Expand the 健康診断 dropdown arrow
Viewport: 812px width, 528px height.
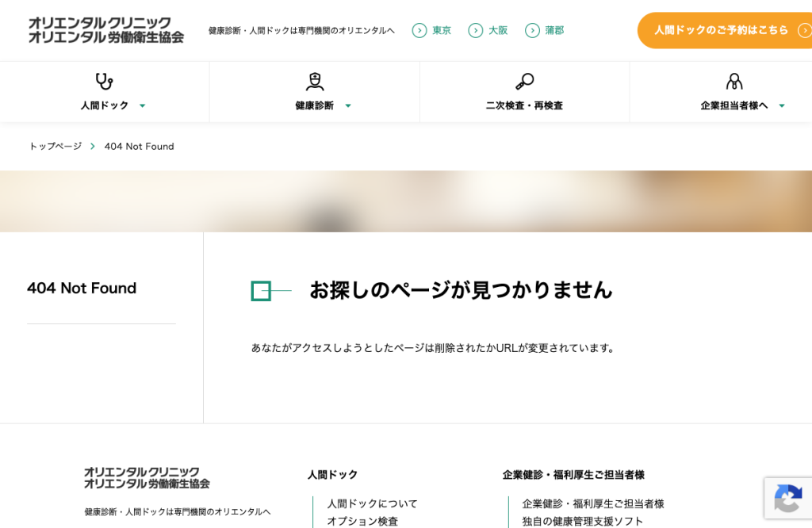click(x=348, y=105)
